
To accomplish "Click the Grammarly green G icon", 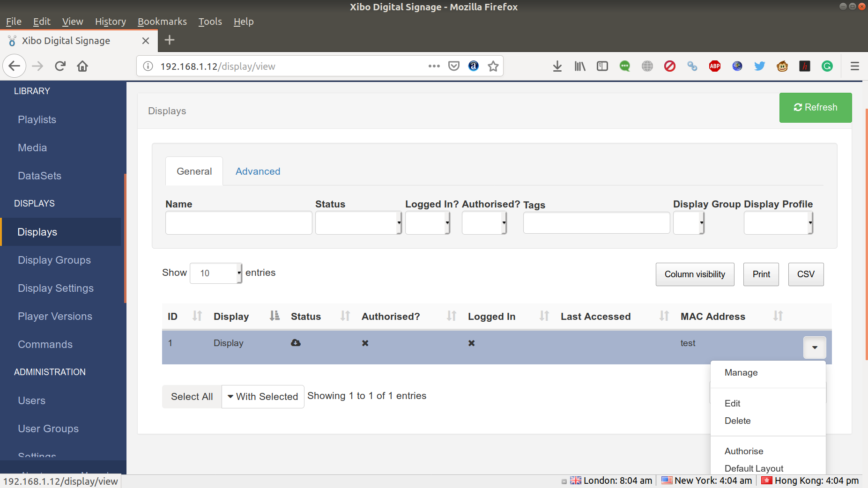I will pos(827,66).
